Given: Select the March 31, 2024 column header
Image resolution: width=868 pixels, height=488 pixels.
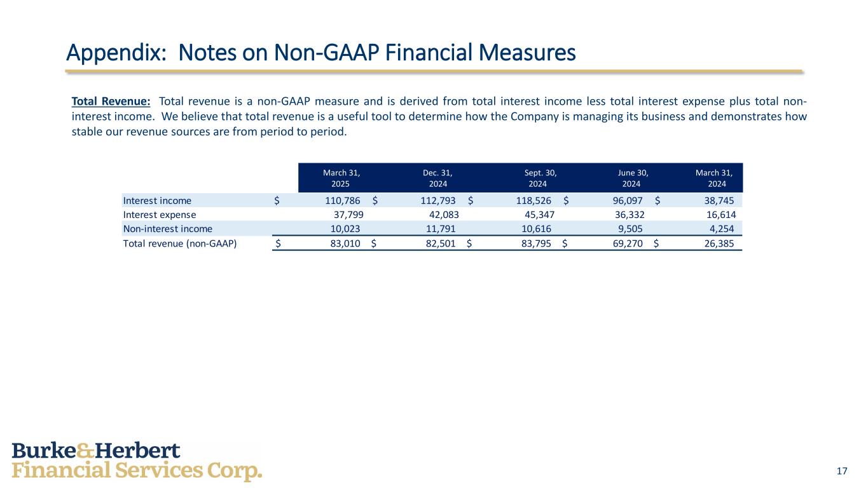Looking at the screenshot, I should [x=714, y=178].
